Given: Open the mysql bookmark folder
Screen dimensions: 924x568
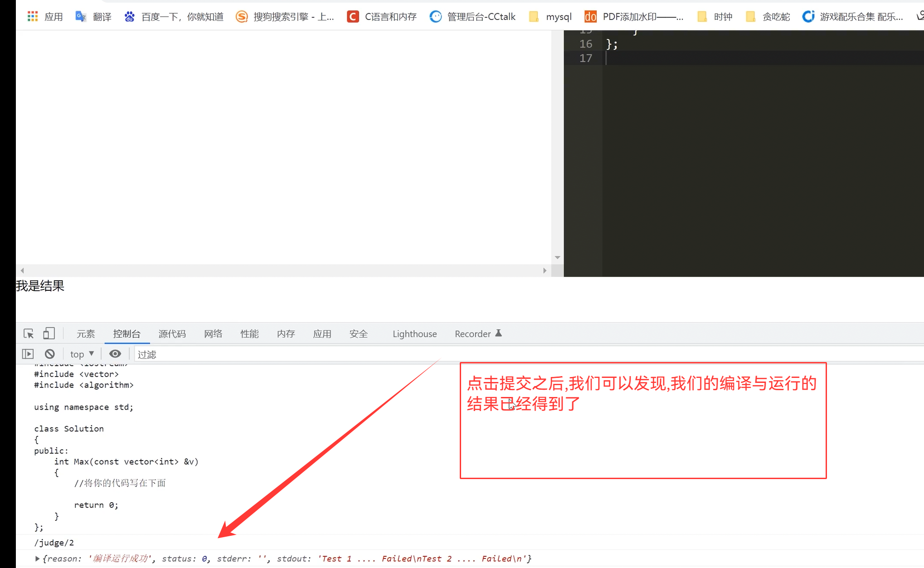Looking at the screenshot, I should click(x=550, y=17).
